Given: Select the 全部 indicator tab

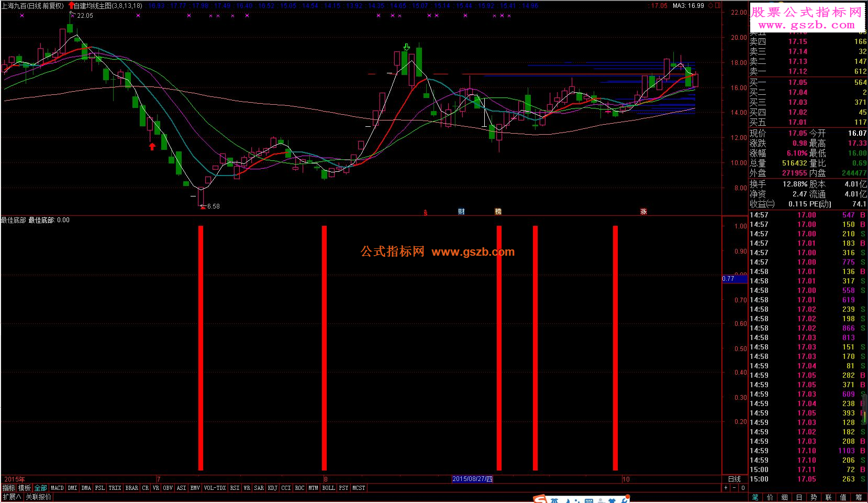Looking at the screenshot, I should [x=41, y=488].
